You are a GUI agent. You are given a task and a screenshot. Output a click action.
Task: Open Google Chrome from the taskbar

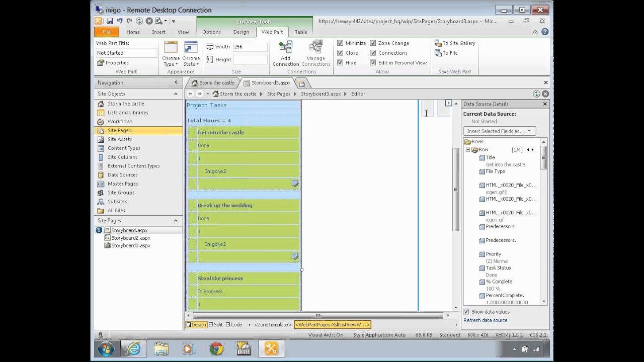[216, 348]
